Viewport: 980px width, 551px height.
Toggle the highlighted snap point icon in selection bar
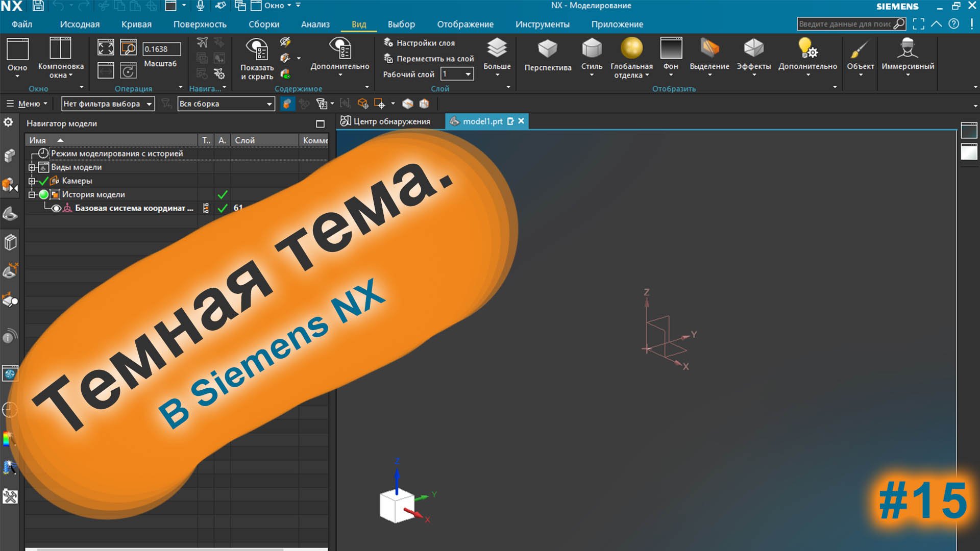(287, 104)
